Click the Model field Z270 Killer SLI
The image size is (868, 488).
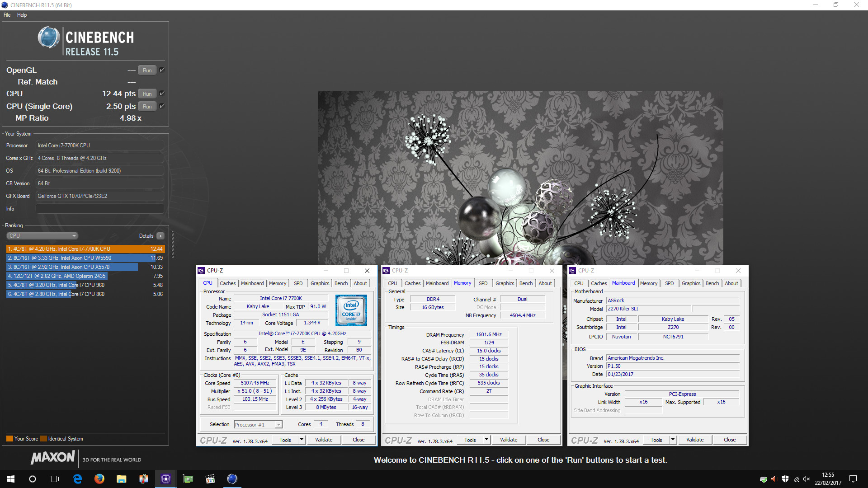coord(649,309)
